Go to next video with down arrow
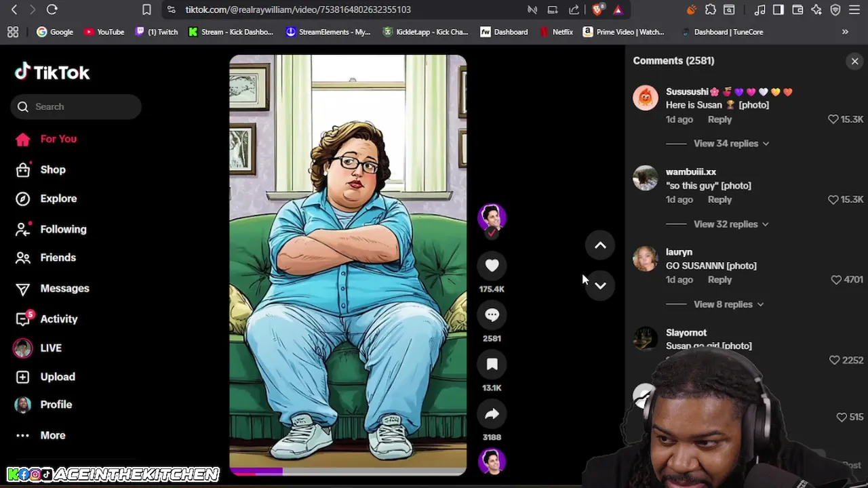Image resolution: width=868 pixels, height=488 pixels. point(600,285)
